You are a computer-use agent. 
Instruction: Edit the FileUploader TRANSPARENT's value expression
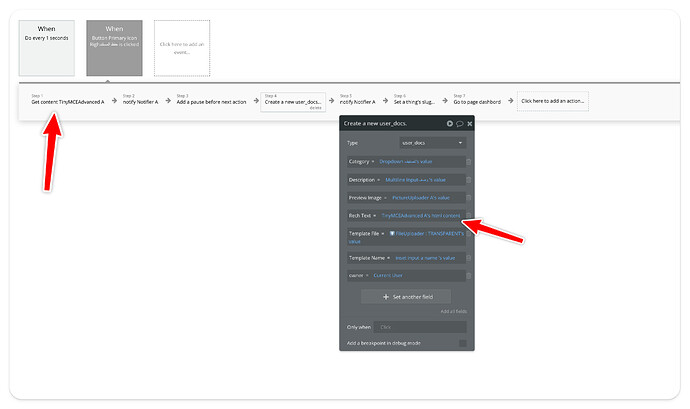tap(407, 238)
